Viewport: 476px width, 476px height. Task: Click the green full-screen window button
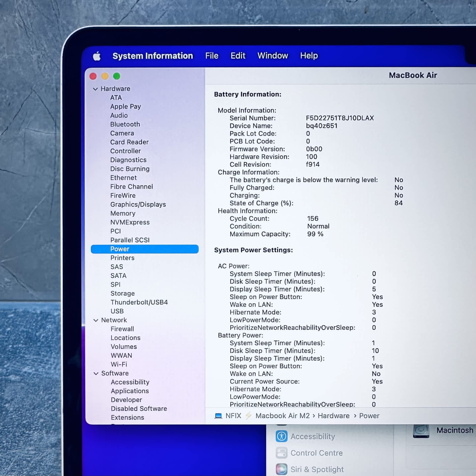tap(117, 76)
